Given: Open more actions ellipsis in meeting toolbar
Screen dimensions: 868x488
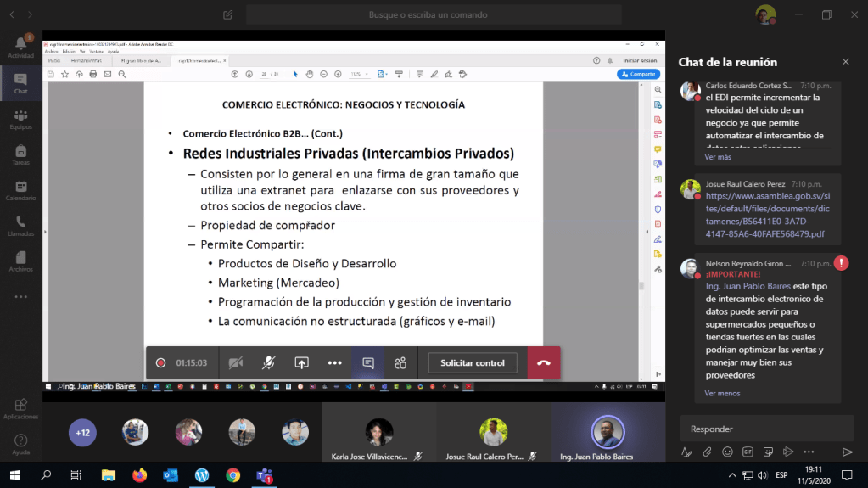Looking at the screenshot, I should coord(334,362).
